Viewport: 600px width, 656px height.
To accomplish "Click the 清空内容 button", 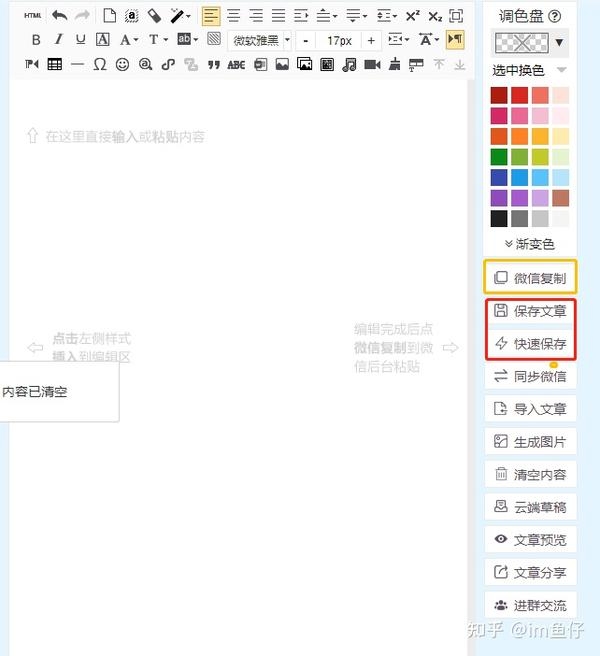I will [531, 474].
